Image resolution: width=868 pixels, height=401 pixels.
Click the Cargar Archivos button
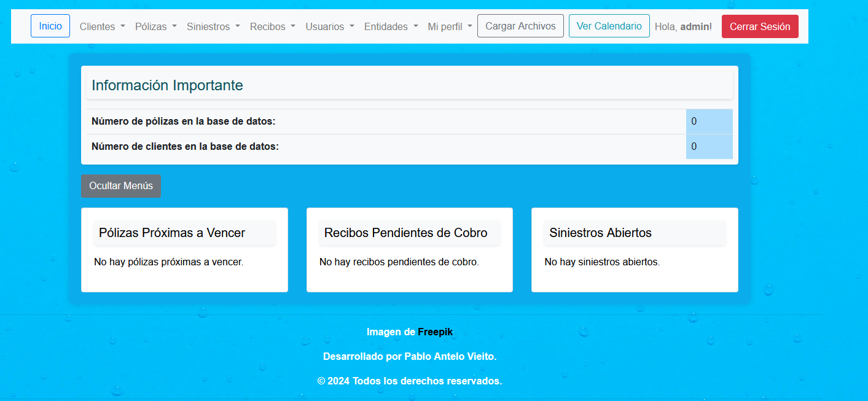click(520, 26)
